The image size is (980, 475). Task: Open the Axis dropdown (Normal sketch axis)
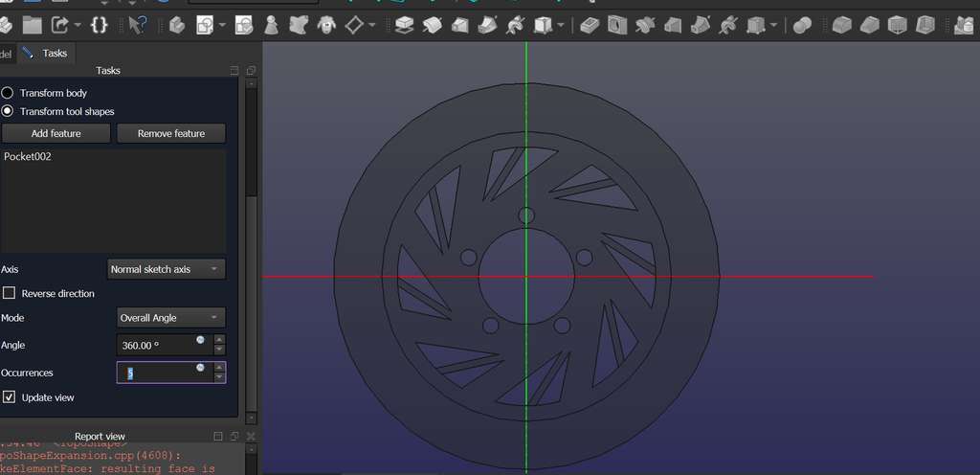[167, 269]
